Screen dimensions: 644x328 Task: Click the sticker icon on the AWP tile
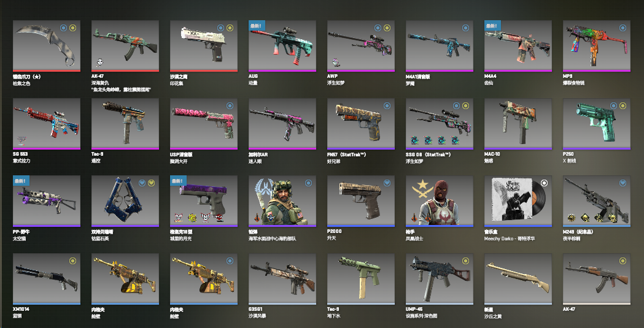336,63
